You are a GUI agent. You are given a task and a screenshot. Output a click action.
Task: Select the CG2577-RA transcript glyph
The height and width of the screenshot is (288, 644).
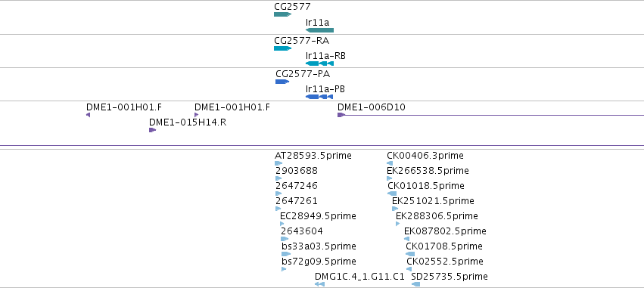pos(282,48)
